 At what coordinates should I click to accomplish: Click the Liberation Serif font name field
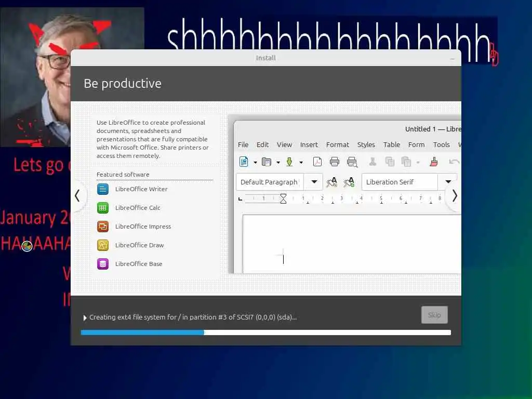[x=400, y=182]
